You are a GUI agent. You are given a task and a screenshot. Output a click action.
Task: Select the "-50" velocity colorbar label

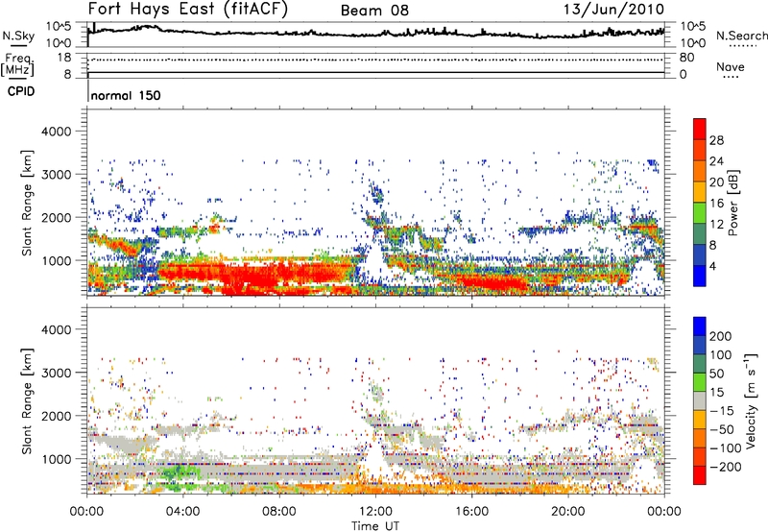click(721, 430)
